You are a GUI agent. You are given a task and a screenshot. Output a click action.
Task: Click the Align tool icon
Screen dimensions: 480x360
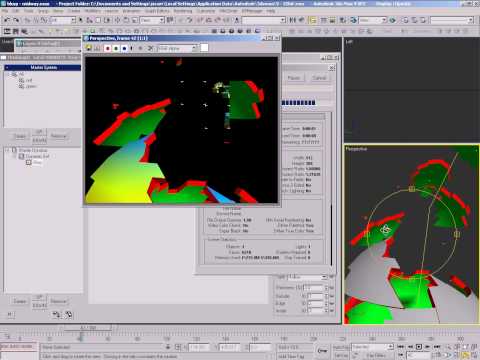click(302, 20)
